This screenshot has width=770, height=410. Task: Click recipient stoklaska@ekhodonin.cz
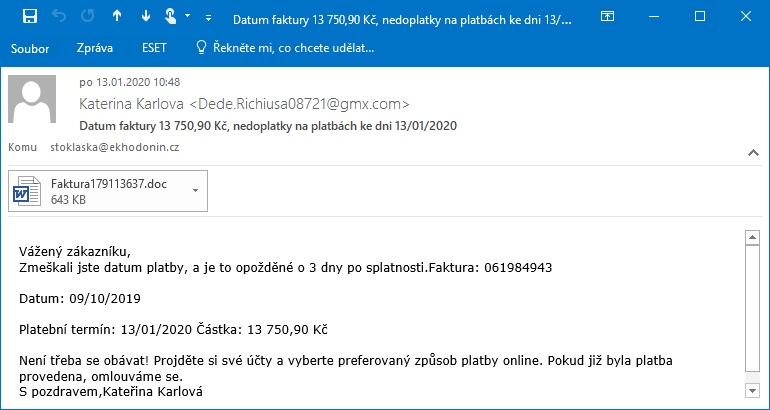tap(115, 147)
